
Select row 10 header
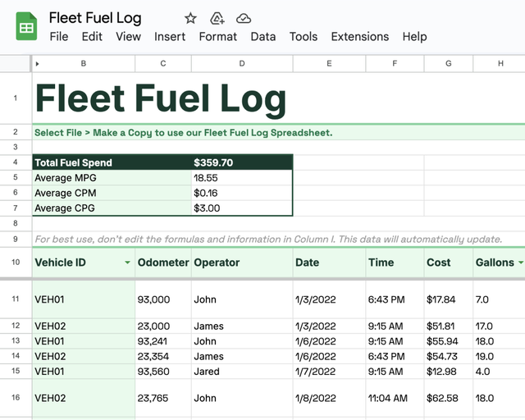(x=16, y=262)
